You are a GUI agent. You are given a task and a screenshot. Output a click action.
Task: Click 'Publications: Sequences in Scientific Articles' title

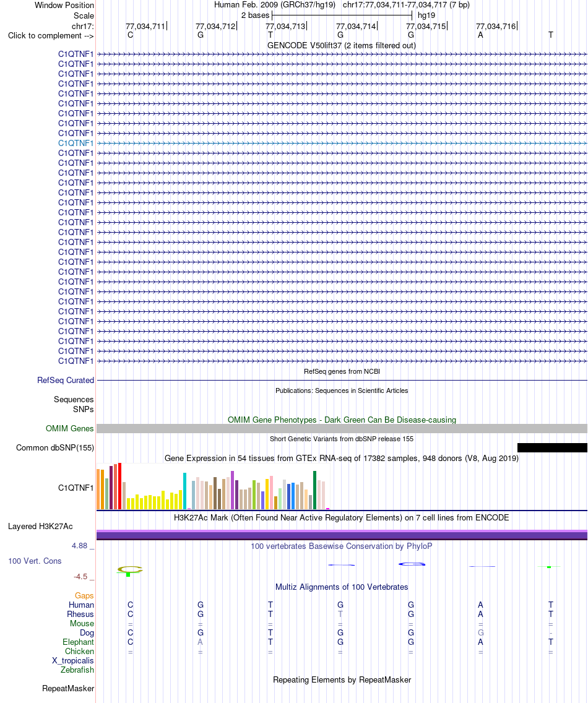pyautogui.click(x=342, y=390)
